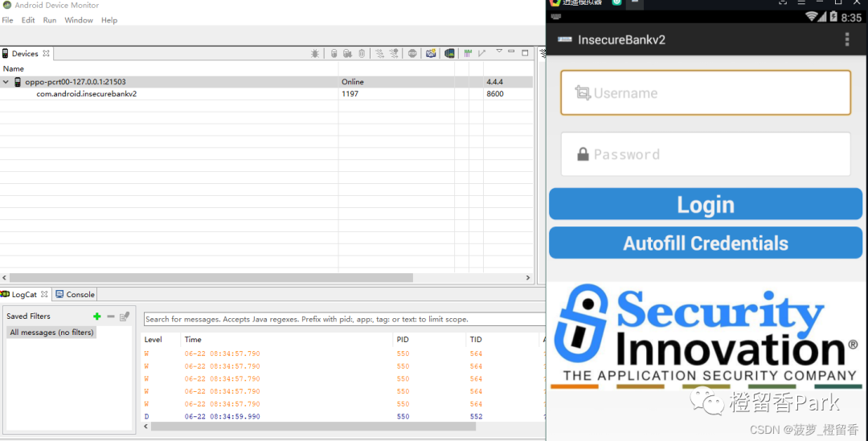Click the remove LogCat filter minus icon
This screenshot has height=441, width=868.
point(111,316)
